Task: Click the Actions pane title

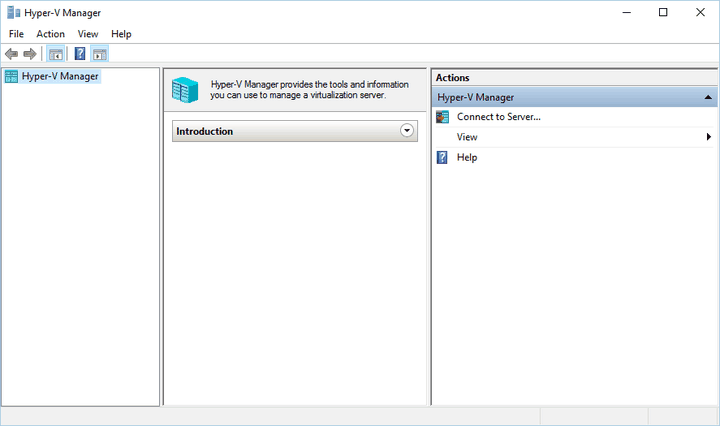Action: (x=452, y=78)
